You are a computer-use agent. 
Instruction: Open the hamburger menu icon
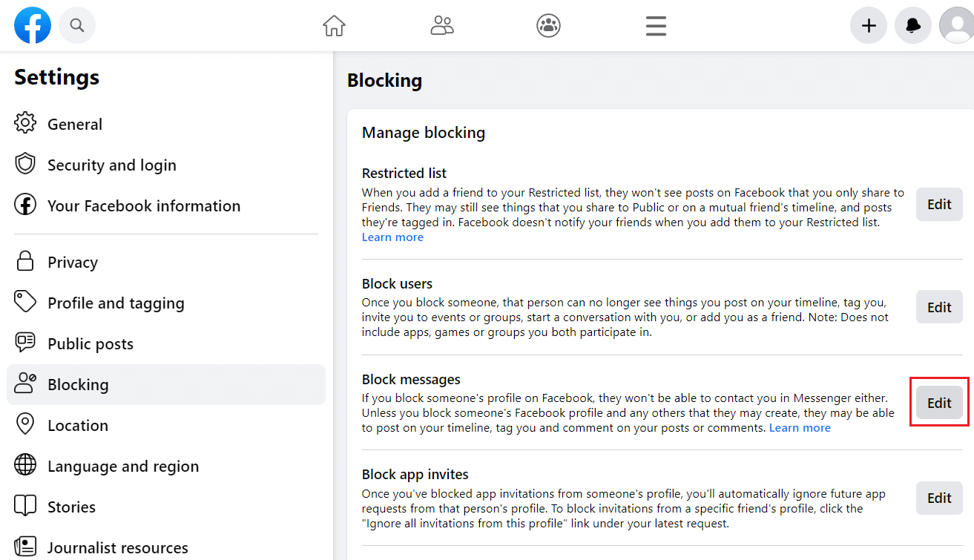point(656,26)
